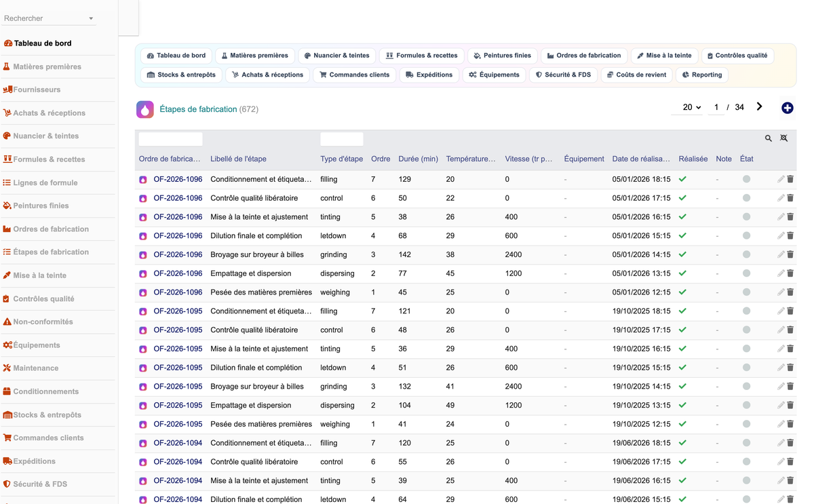Screen dimensions: 814x504
Task: Delete the OF-2026-1096 Dilution finale row
Action: pyautogui.click(x=790, y=235)
